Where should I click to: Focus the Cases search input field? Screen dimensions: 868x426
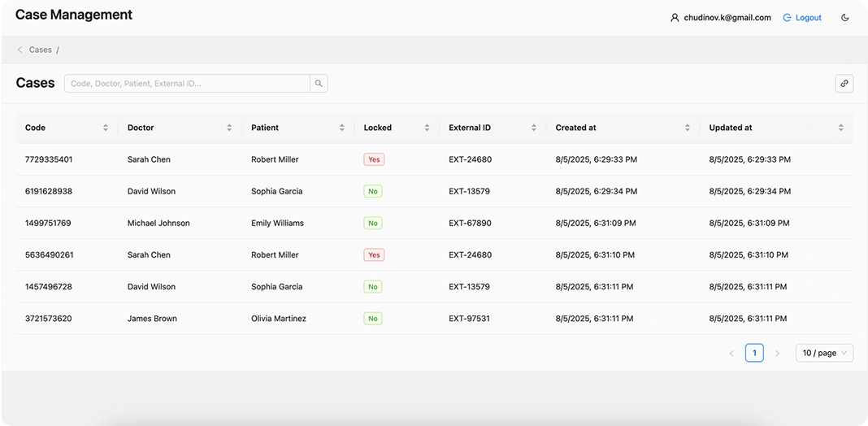[187, 83]
